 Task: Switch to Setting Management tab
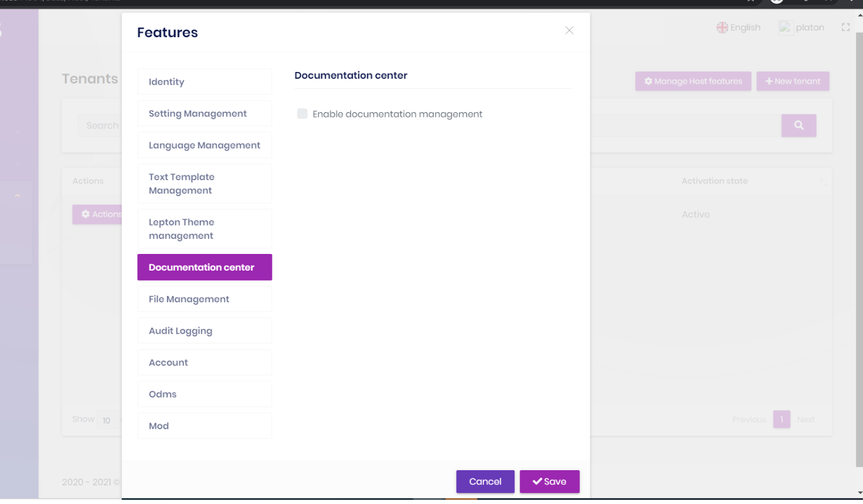(x=205, y=113)
